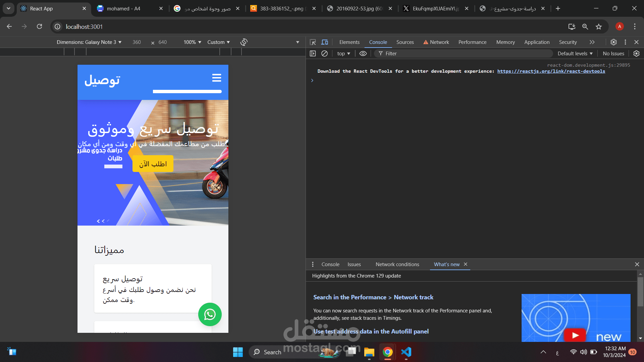Viewport: 644px width, 362px height.
Task: Open the green WhatsApp chat button
Action: pos(210,314)
